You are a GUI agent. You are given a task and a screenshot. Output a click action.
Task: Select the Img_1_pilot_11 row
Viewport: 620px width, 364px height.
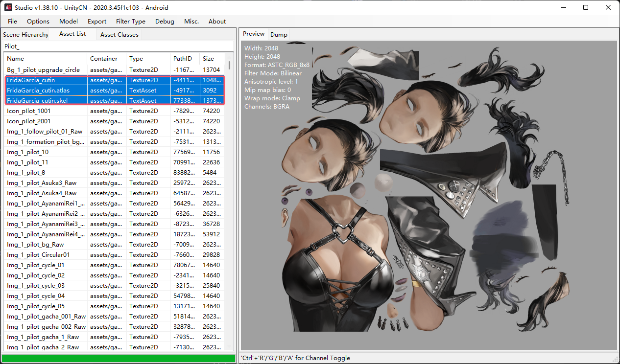[x=114, y=162]
